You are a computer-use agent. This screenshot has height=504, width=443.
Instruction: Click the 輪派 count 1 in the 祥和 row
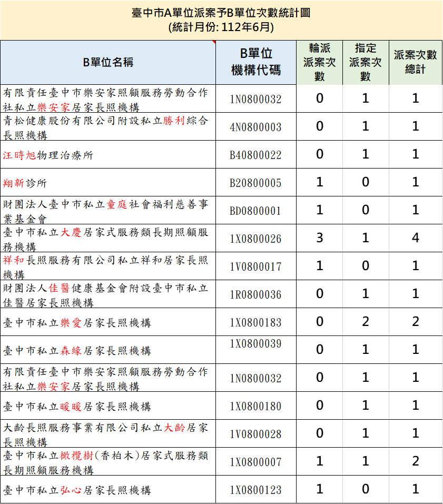[320, 266]
